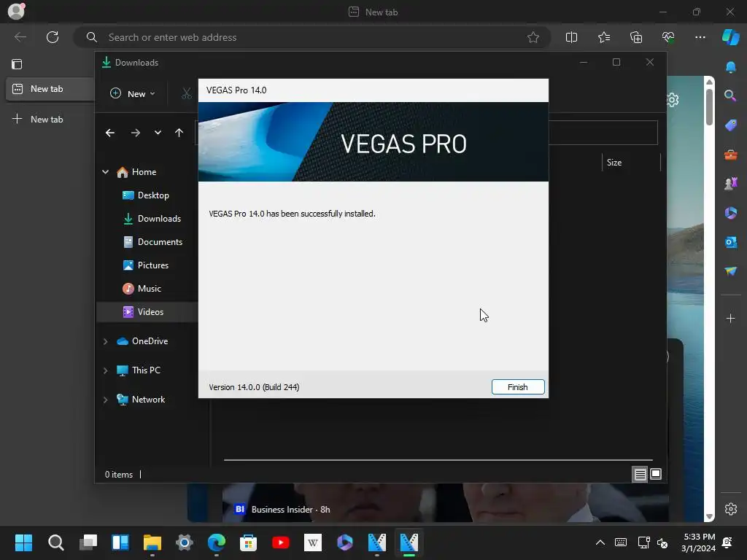This screenshot has height=560, width=747.
Task: Focus the Edge web address bar
Action: pos(312,37)
